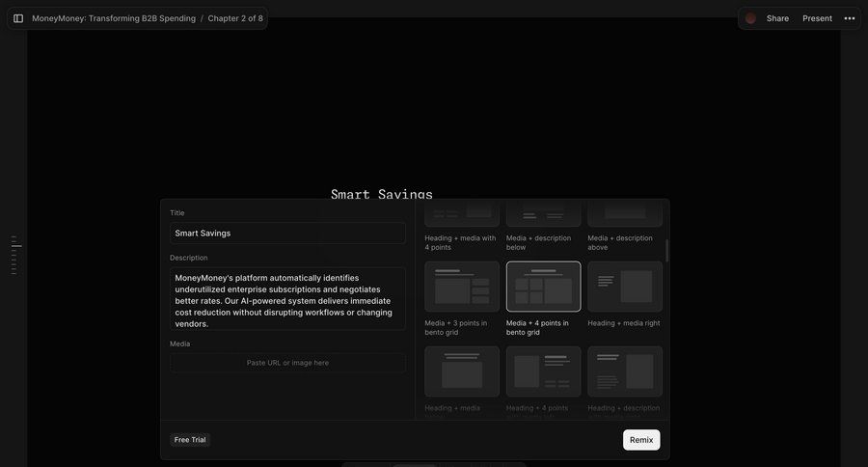Click the Remix button
The image size is (868, 467).
tap(641, 440)
